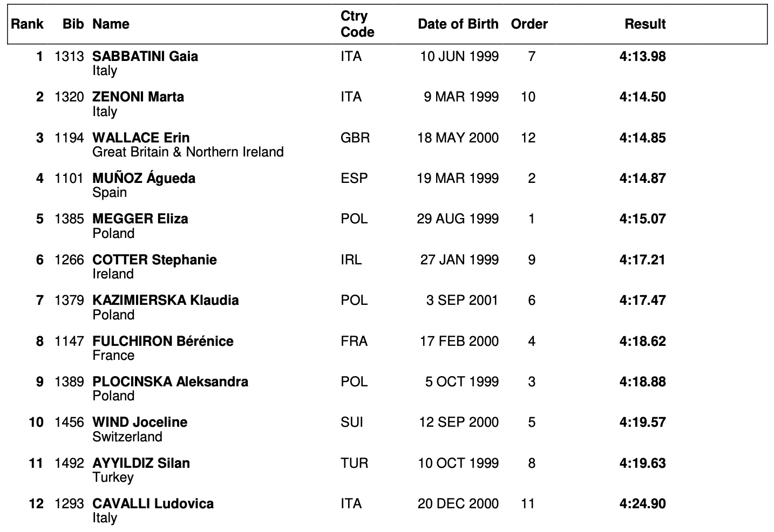This screenshot has width=774, height=532.
Task: Click "Great Britain & Northern Ireland" text
Action: pos(188,152)
